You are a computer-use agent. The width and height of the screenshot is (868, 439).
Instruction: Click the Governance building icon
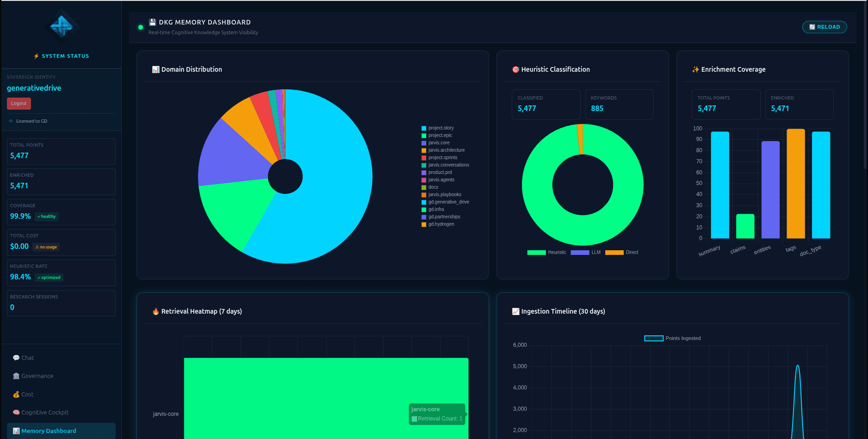click(x=16, y=376)
